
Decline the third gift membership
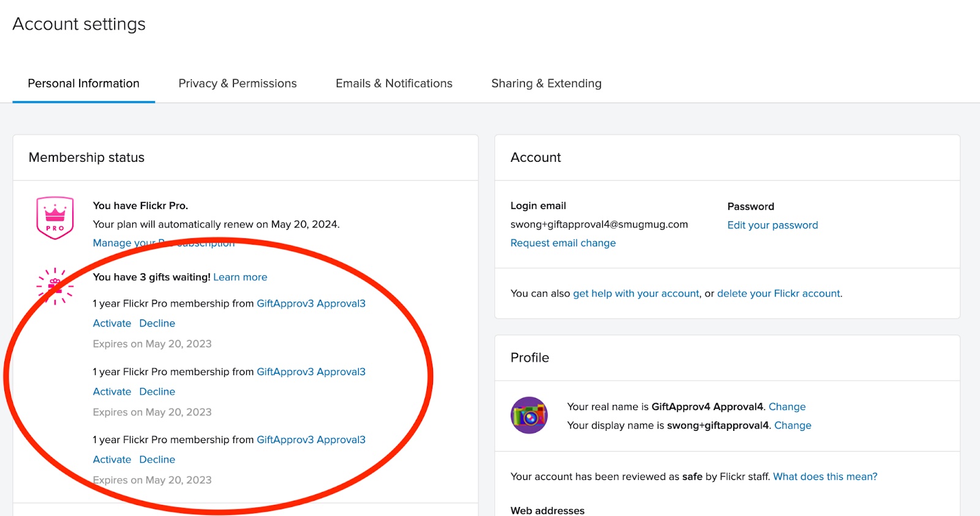click(x=157, y=460)
